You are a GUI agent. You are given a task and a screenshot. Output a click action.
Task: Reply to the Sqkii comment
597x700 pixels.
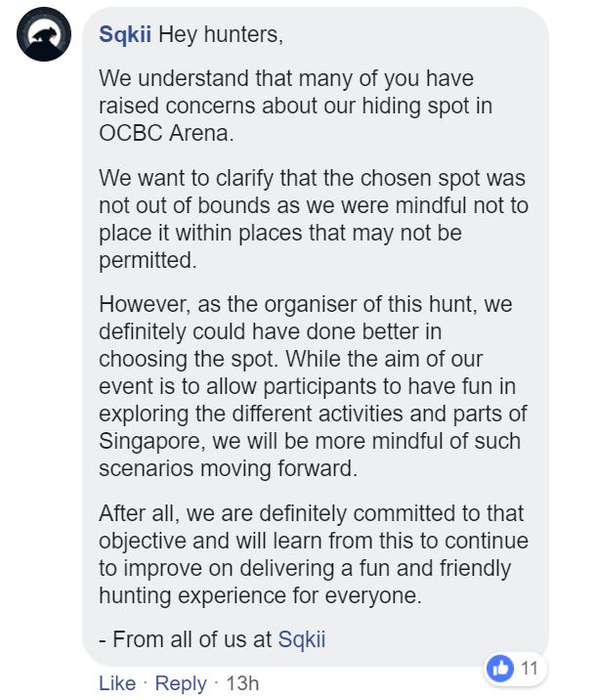point(181,683)
